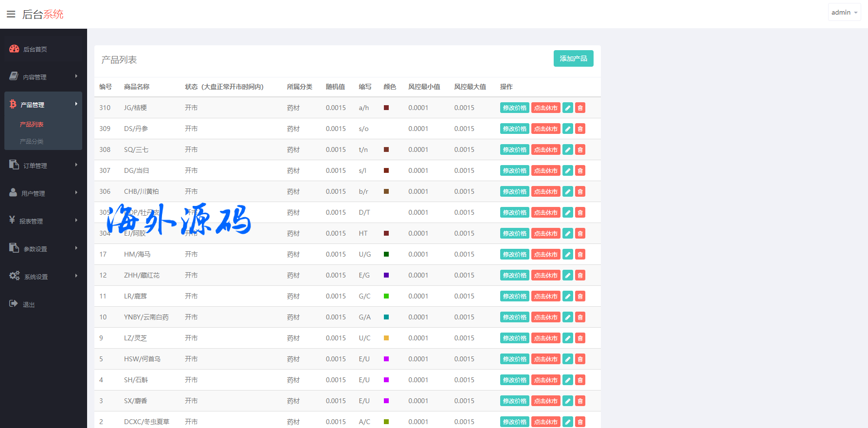Click edit pencil icon for HM/海马 row
The image size is (868, 428).
567,254
